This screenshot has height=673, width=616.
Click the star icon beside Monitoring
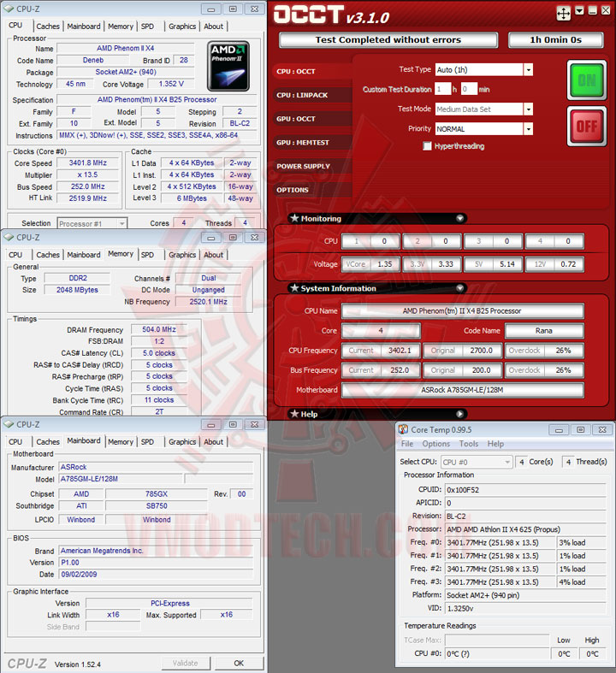point(294,218)
